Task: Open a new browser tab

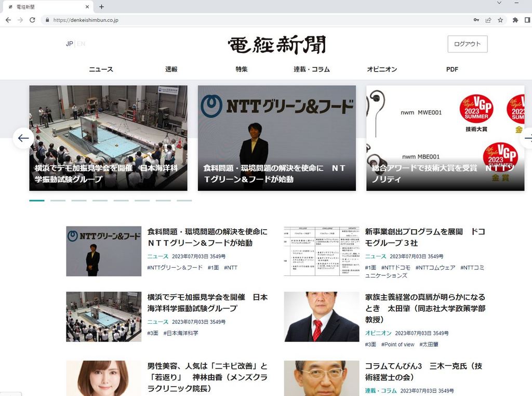Action: coord(101,6)
